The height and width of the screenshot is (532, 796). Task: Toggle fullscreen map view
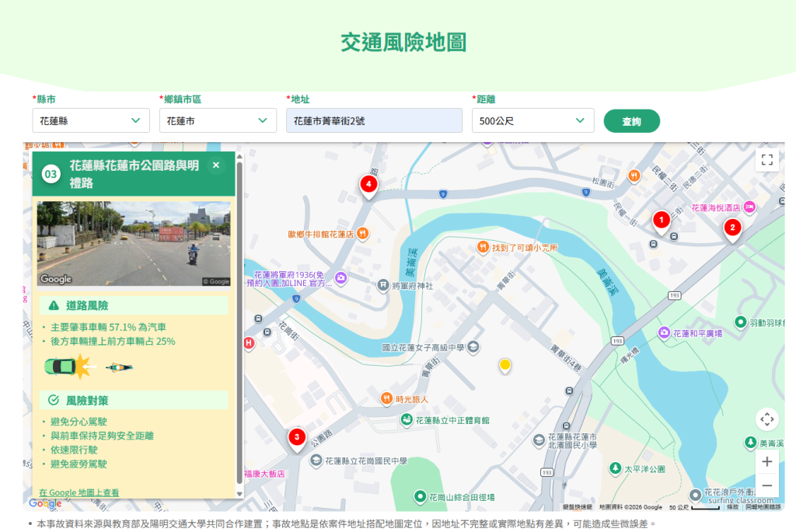click(x=767, y=159)
